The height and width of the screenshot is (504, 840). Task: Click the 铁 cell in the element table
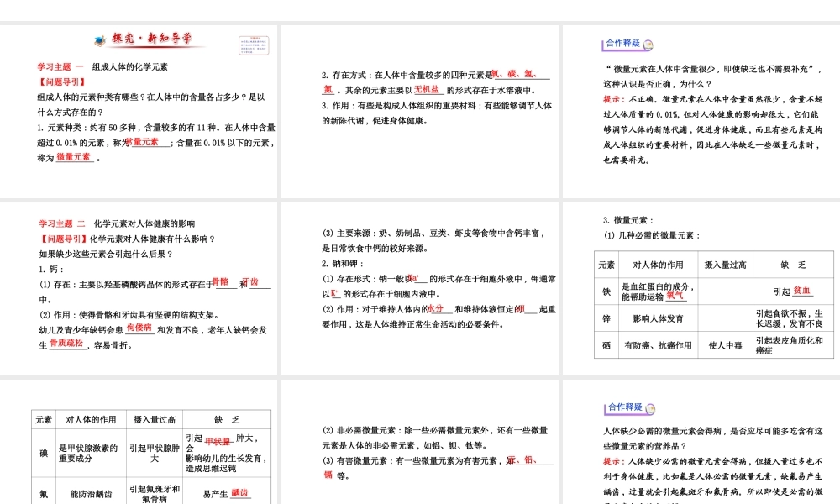pyautogui.click(x=606, y=291)
